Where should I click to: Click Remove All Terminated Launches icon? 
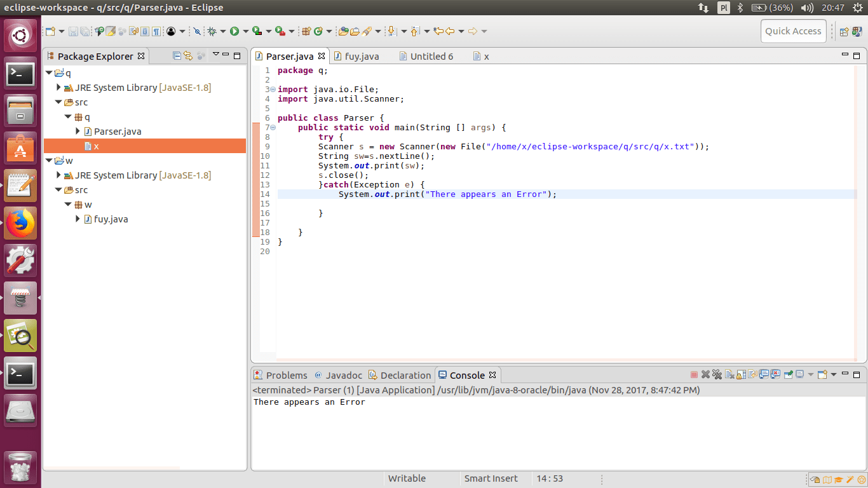717,375
